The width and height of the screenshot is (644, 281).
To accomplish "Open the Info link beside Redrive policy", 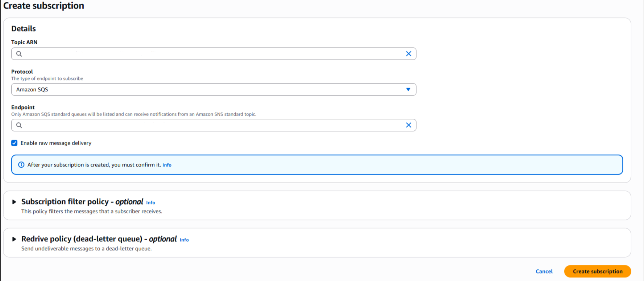I will (x=184, y=240).
